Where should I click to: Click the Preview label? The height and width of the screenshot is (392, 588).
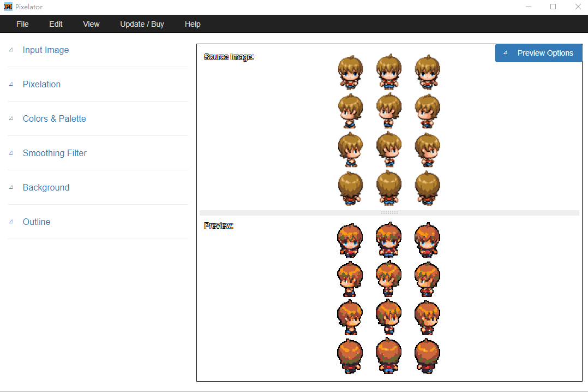[x=219, y=225]
